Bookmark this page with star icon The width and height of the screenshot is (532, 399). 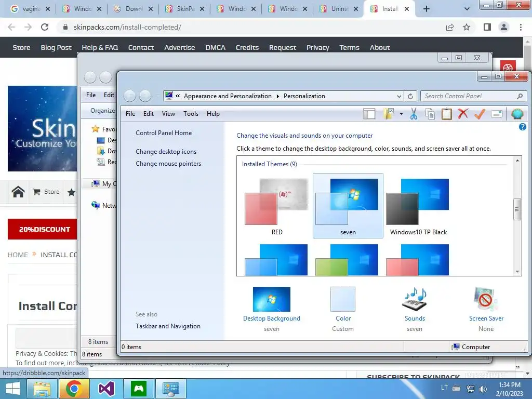467,27
